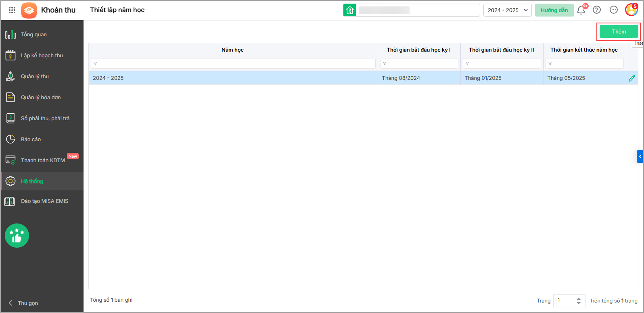Click the school name search field in header
The height and width of the screenshot is (313, 644).
[x=418, y=10]
